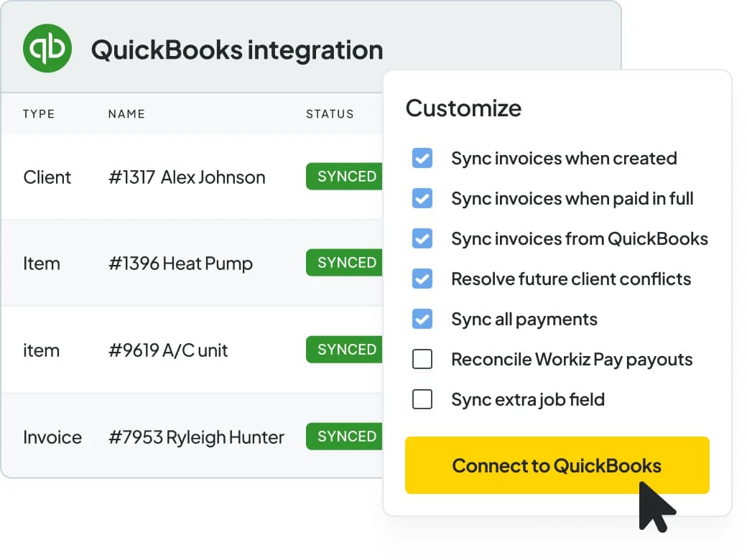
Task: Toggle Sync invoices when paid in full checkbox
Action: pos(422,198)
